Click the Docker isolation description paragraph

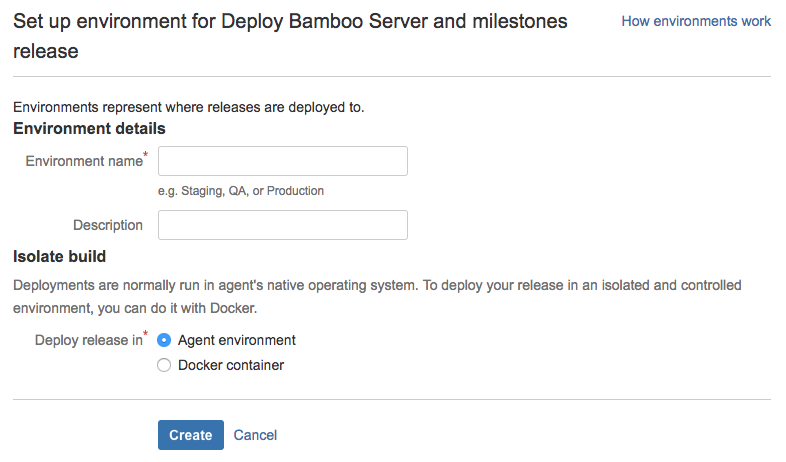[x=377, y=297]
